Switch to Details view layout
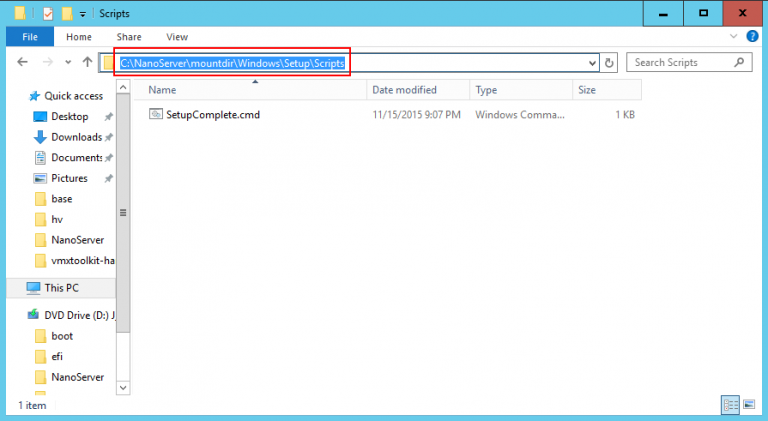 coord(730,405)
